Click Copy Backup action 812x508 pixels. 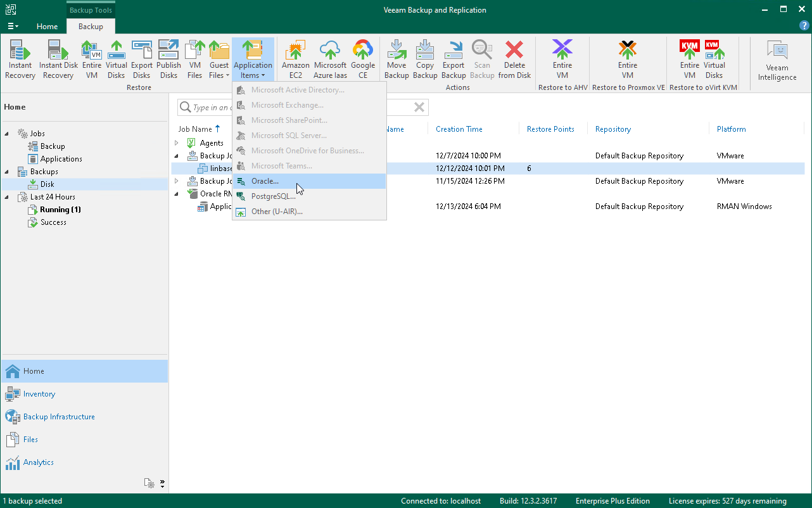[x=425, y=60]
